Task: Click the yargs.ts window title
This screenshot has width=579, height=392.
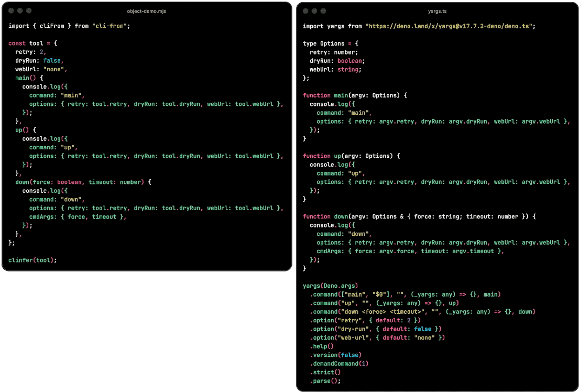Action: [x=437, y=11]
